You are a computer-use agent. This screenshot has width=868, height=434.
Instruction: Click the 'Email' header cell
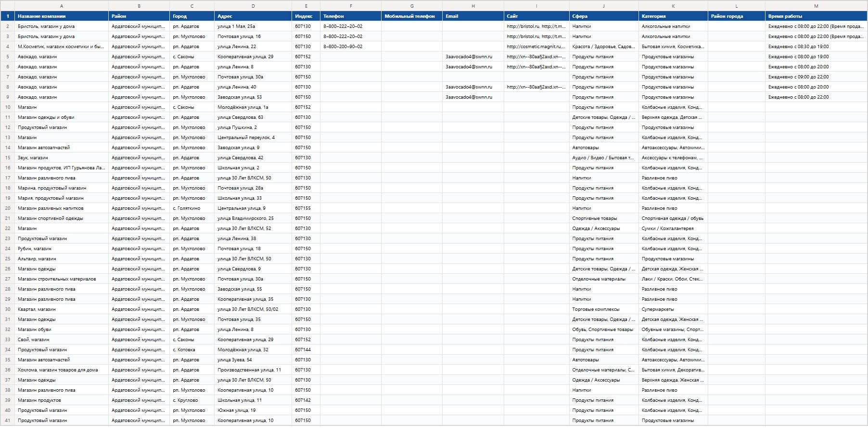[x=473, y=16]
